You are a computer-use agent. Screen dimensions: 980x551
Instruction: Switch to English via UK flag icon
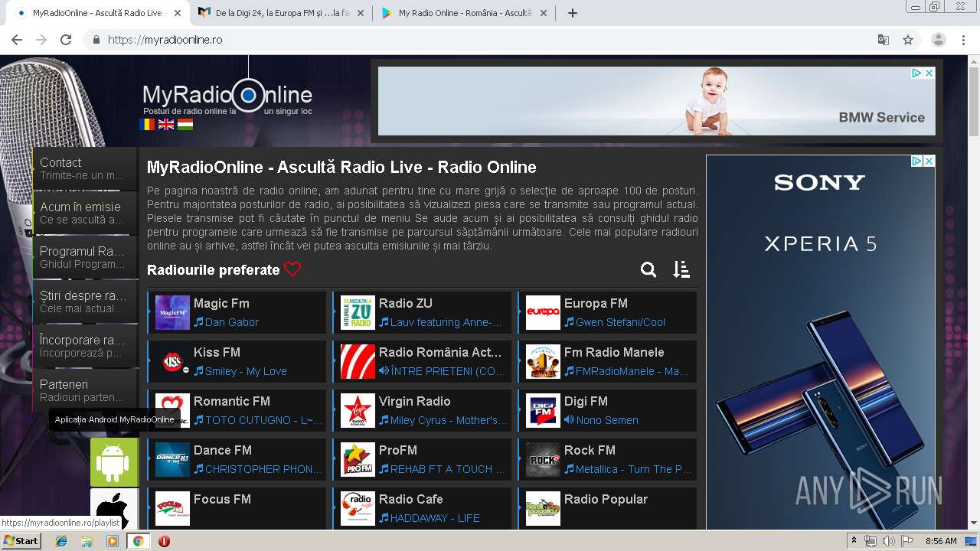(x=166, y=124)
